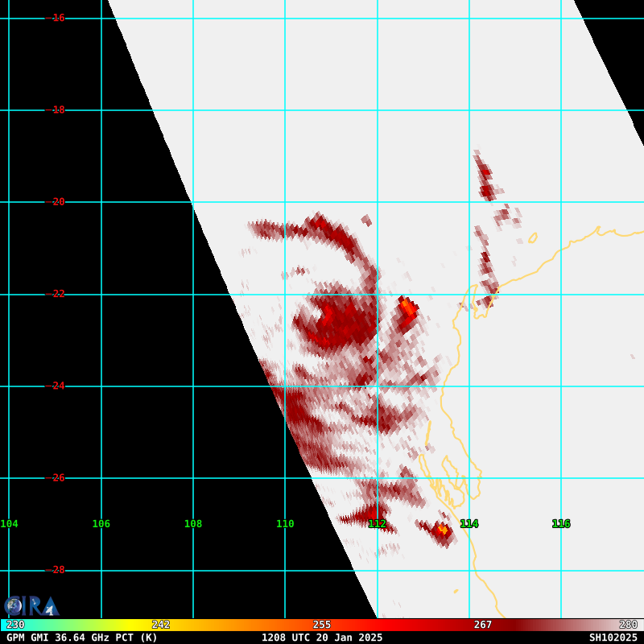This screenshot has height=644, width=644.
Task: Click the 280 value on the colorbar
Action: (628, 625)
